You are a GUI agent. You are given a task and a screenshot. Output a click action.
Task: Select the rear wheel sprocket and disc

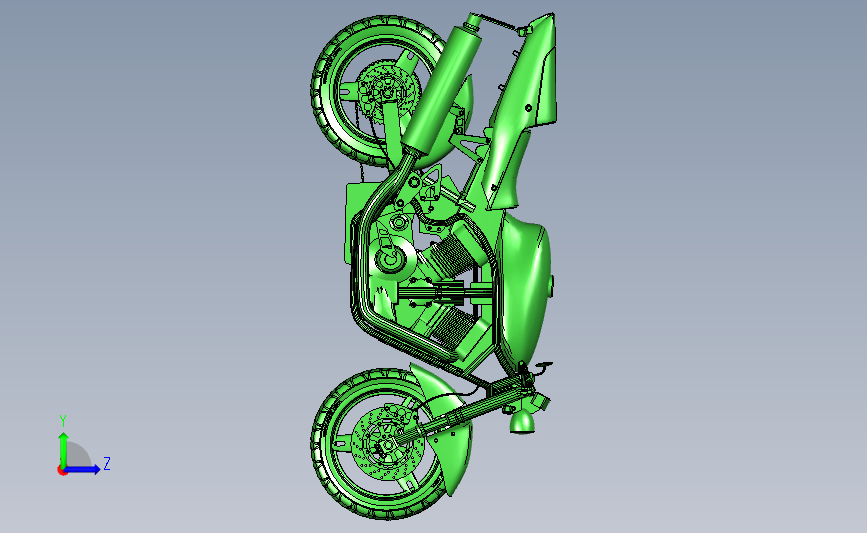(x=387, y=92)
